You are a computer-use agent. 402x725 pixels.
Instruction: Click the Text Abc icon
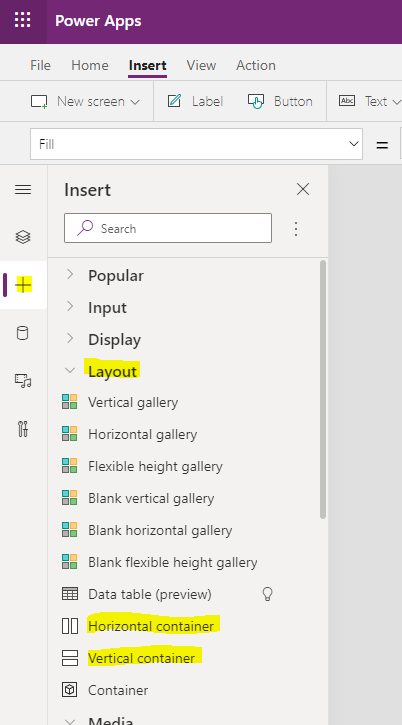(347, 101)
